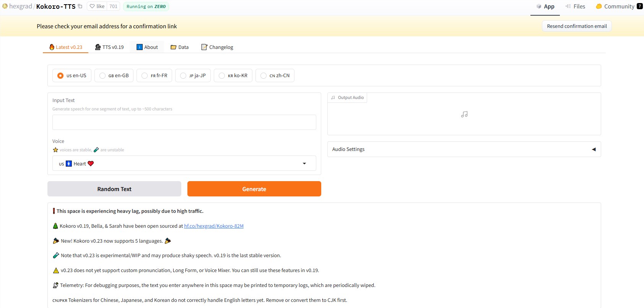Open the About tab
This screenshot has height=308, width=644.
[147, 47]
